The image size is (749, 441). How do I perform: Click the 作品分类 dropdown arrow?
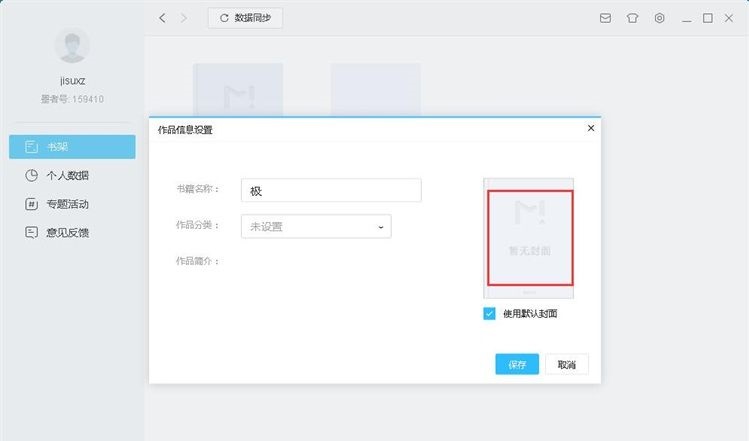click(x=381, y=227)
